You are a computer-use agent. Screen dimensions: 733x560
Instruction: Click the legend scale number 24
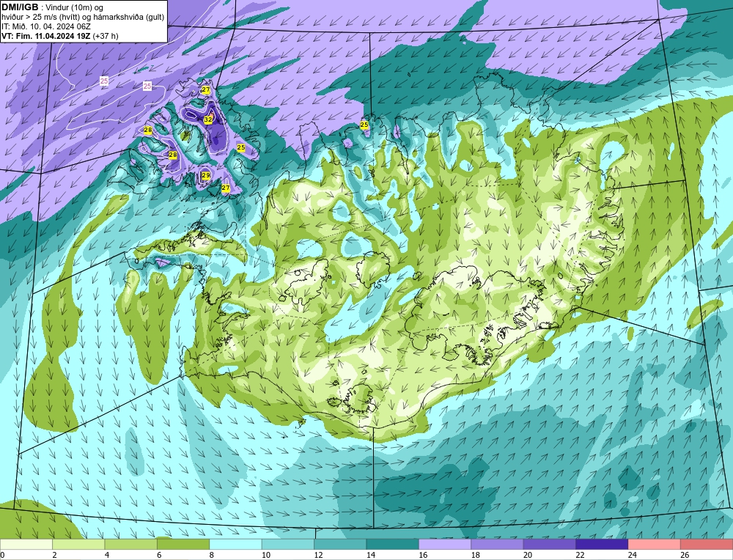click(632, 555)
